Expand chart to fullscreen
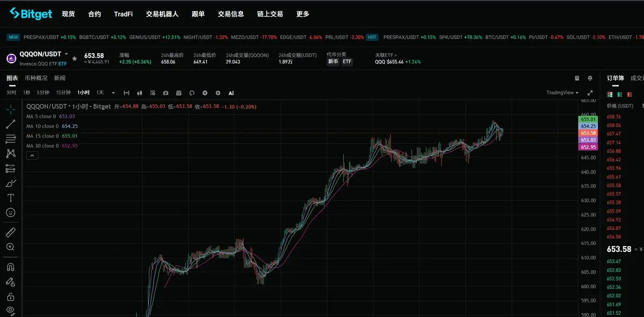Screen dimensions: 644x317 (x=590, y=93)
